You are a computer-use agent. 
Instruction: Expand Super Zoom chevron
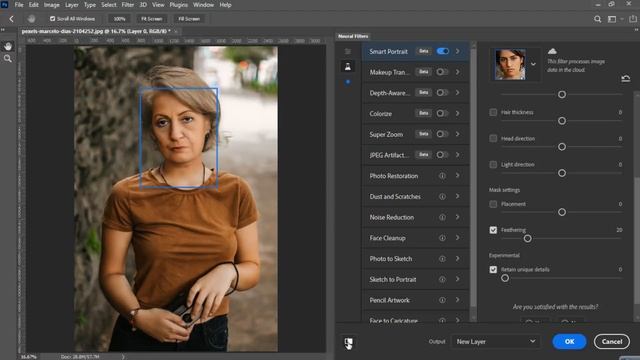(x=458, y=134)
